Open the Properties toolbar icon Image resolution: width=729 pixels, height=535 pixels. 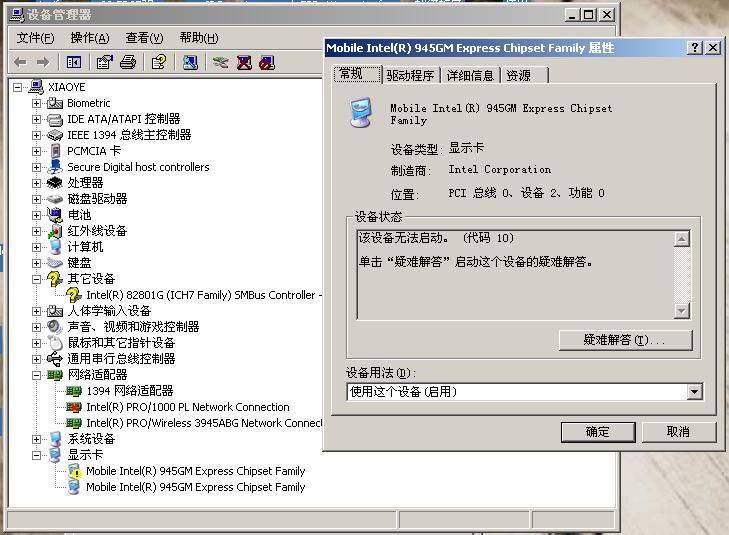coord(104,62)
